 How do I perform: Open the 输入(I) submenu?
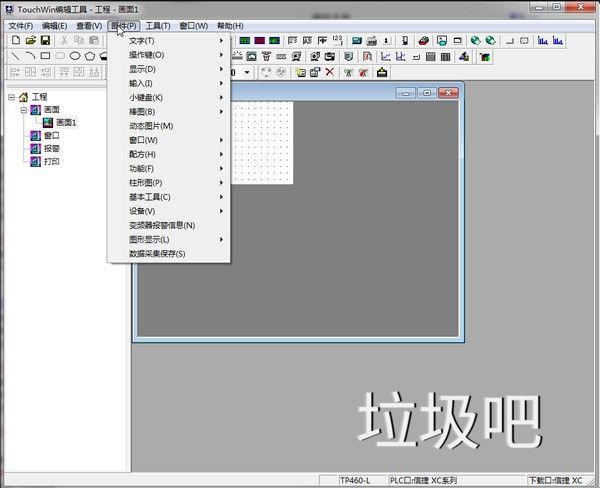point(169,83)
